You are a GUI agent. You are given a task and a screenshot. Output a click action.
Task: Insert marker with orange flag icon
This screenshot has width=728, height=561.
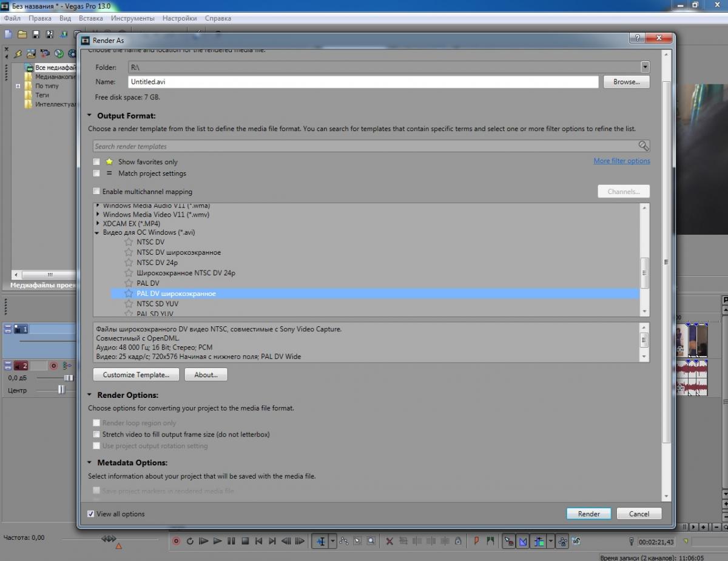[x=476, y=541]
